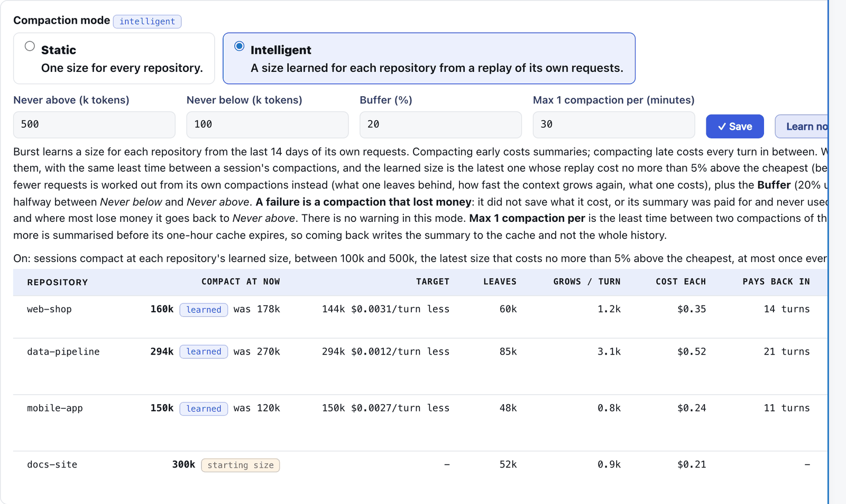Click the "was 178k" value

[257, 309]
